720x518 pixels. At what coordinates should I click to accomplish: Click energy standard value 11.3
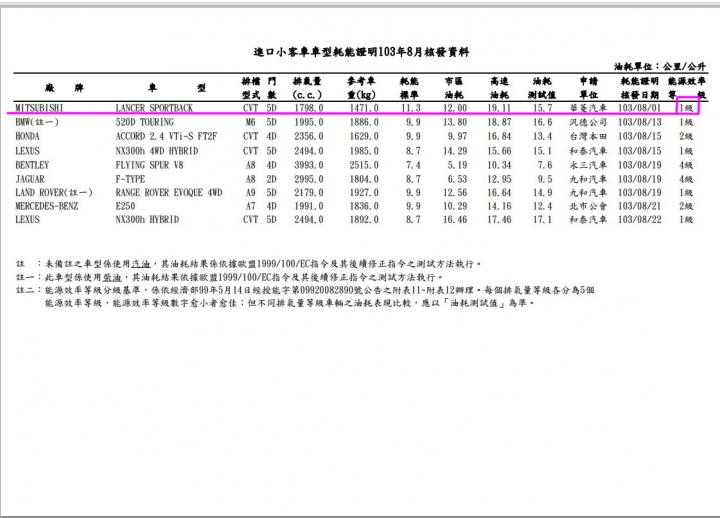tap(411, 108)
